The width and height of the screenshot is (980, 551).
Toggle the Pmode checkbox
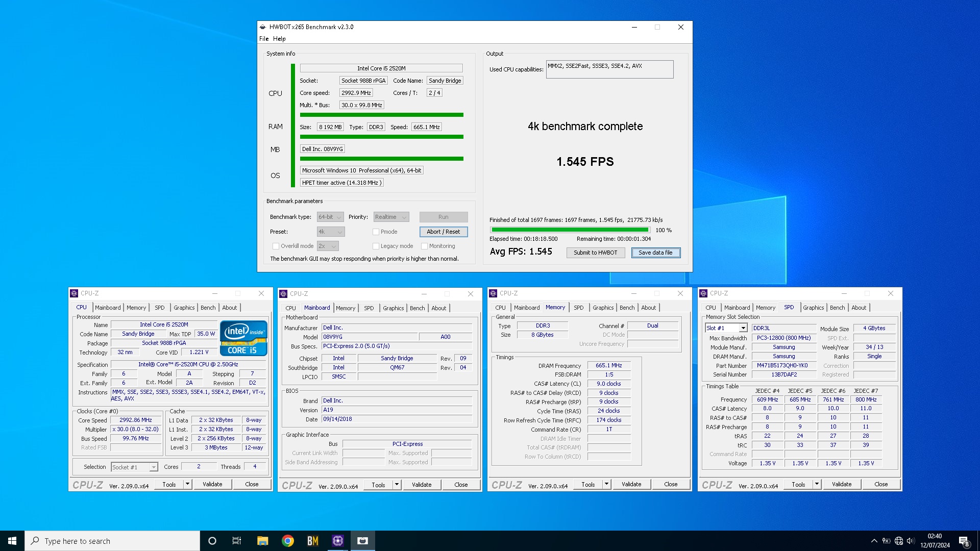coord(376,232)
